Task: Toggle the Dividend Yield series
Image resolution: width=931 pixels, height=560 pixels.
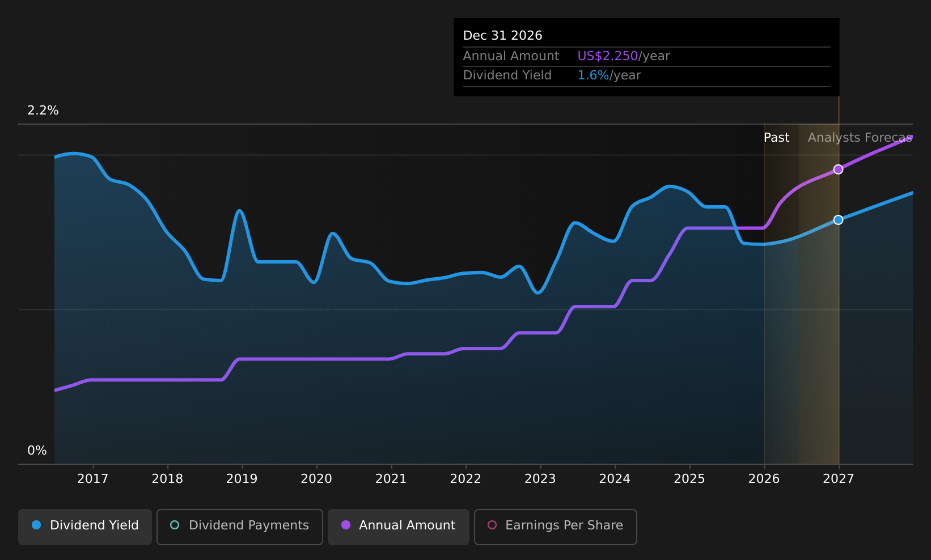Action: click(x=85, y=527)
